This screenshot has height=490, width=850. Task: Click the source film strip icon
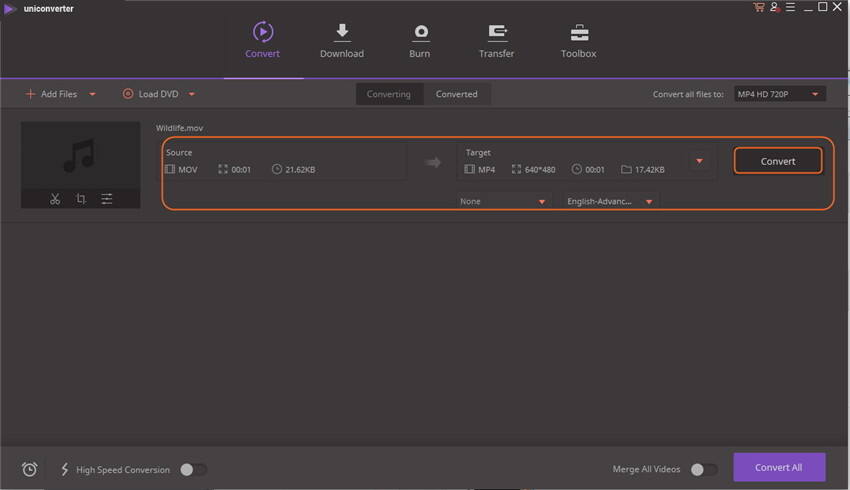click(170, 169)
